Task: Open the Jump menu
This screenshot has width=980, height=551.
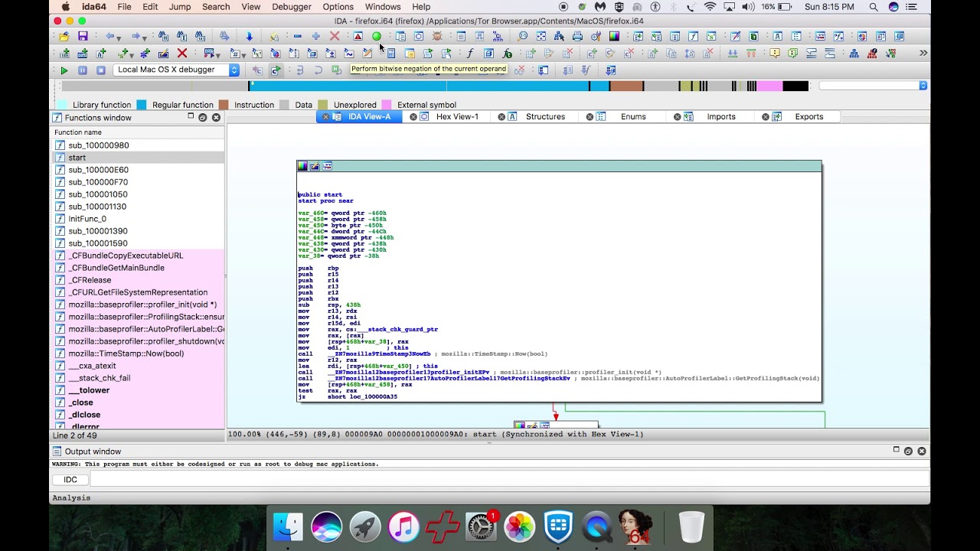Action: coord(180,7)
